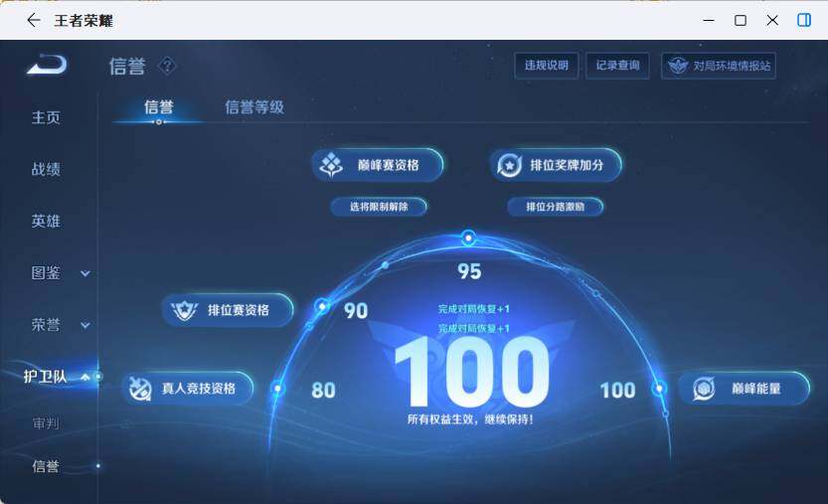The width and height of the screenshot is (828, 504).
Task: Click the 巅峰赛资格 diamond icon
Action: click(331, 165)
